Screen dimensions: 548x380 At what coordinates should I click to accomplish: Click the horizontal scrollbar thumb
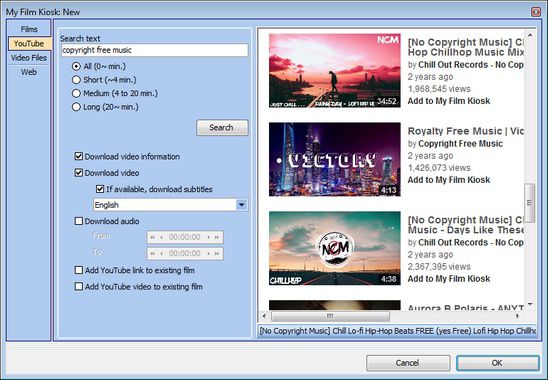(x=330, y=316)
